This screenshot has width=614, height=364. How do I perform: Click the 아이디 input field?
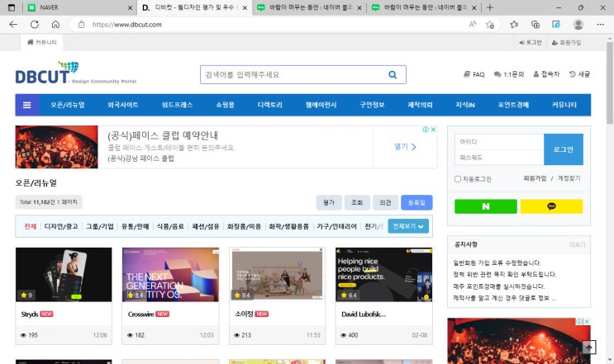click(x=499, y=141)
